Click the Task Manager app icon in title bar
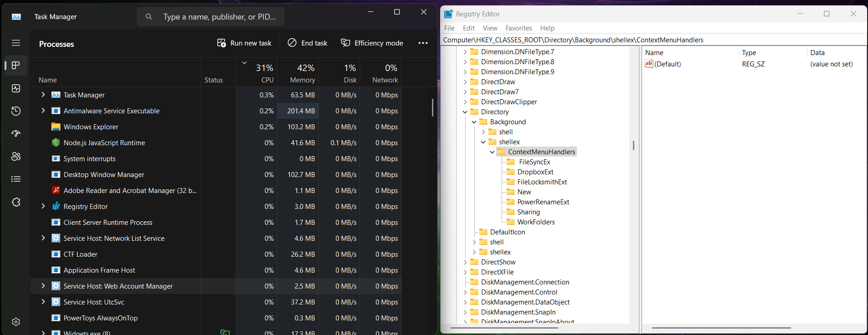The width and height of the screenshot is (868, 335). pos(16,17)
